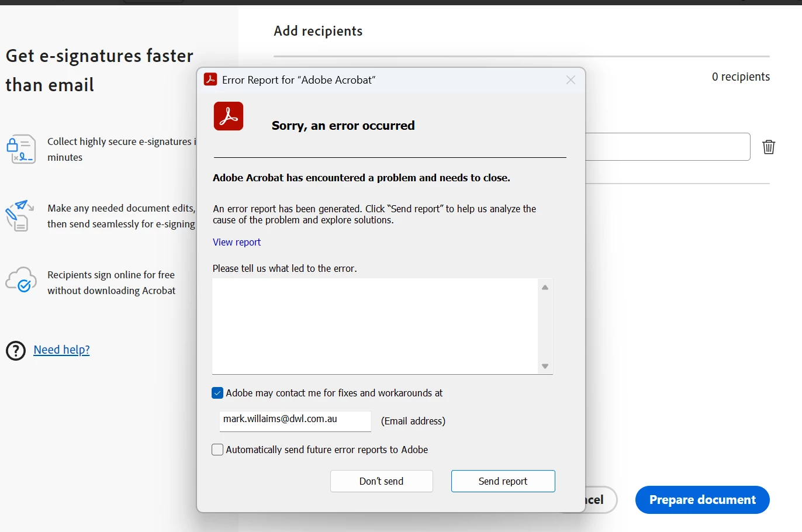Click the small Acrobat icon in dialog title bar

(x=210, y=80)
